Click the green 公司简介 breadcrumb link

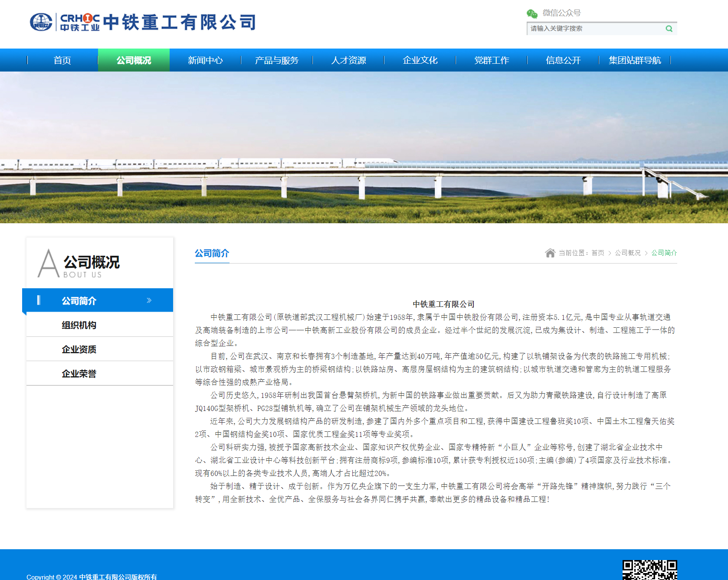coord(664,253)
